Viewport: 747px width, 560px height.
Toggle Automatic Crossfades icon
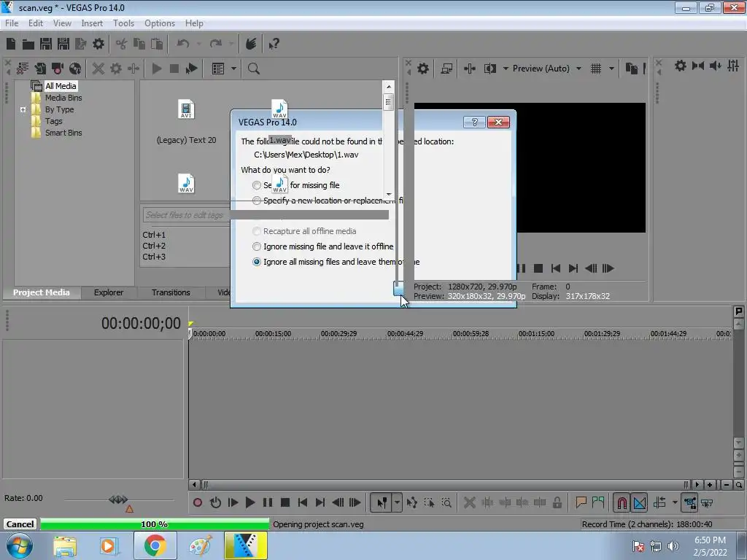pos(640,502)
